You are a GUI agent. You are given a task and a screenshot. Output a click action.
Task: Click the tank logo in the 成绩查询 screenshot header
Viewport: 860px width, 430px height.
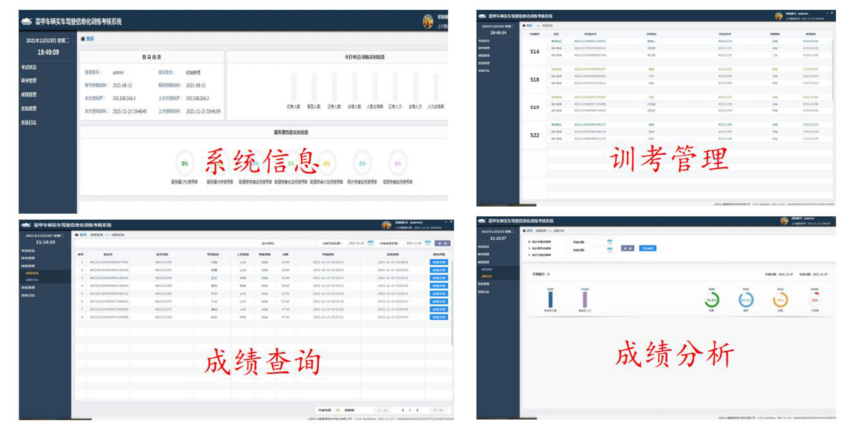click(26, 225)
